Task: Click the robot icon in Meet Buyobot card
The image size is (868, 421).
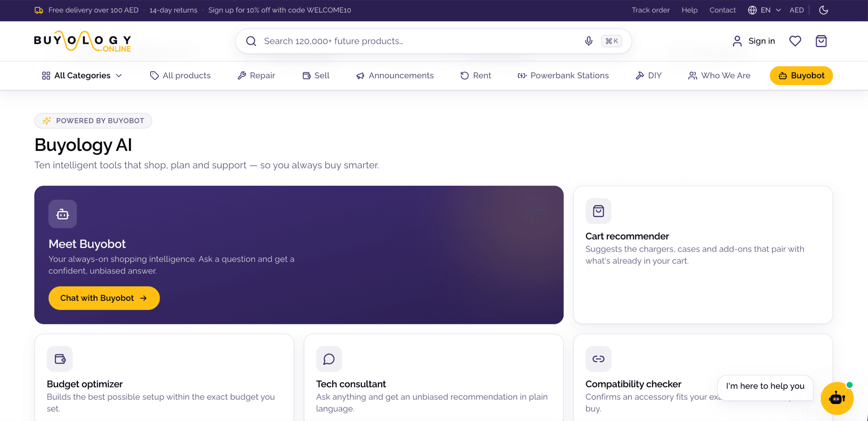Action: coord(63,214)
